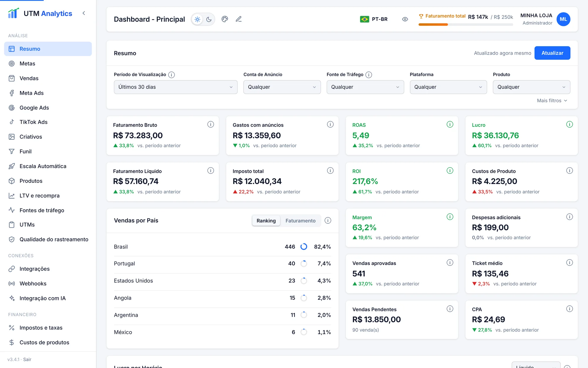
Task: Open Período de Visualização dropdown
Action: [x=176, y=87]
